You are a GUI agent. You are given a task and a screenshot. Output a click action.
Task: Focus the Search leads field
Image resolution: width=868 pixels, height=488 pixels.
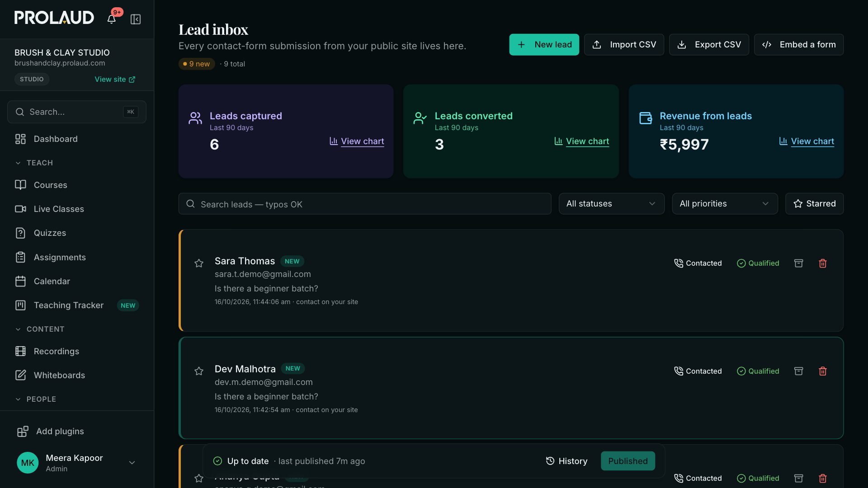click(365, 204)
